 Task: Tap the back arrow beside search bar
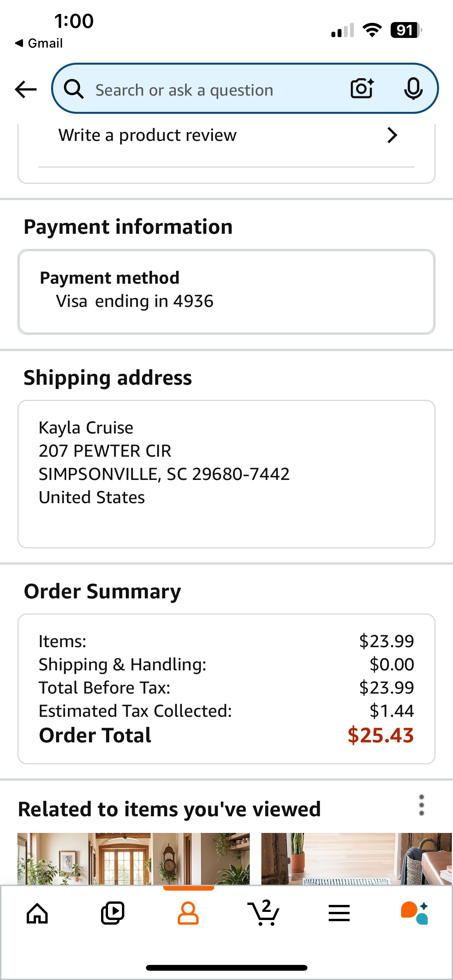(26, 89)
